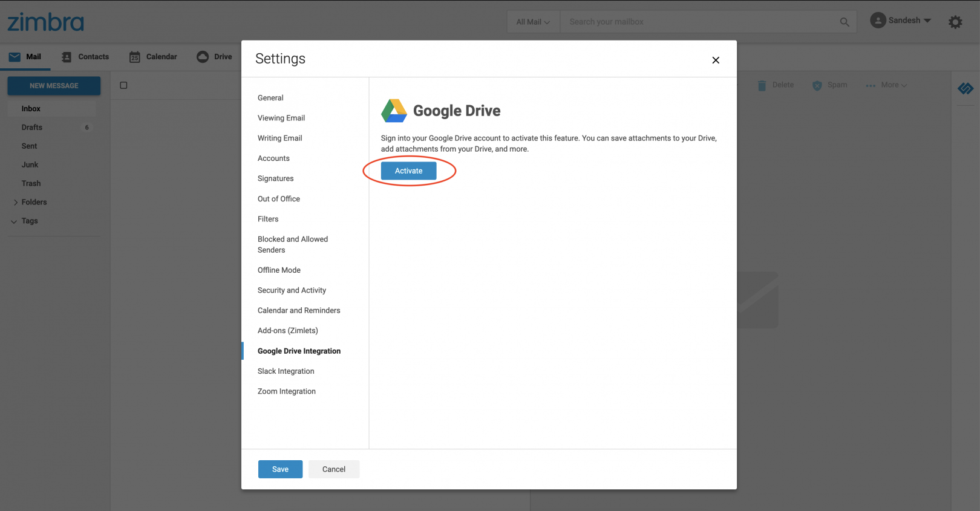This screenshot has width=980, height=511.
Task: Open the All Mail dropdown
Action: click(533, 22)
